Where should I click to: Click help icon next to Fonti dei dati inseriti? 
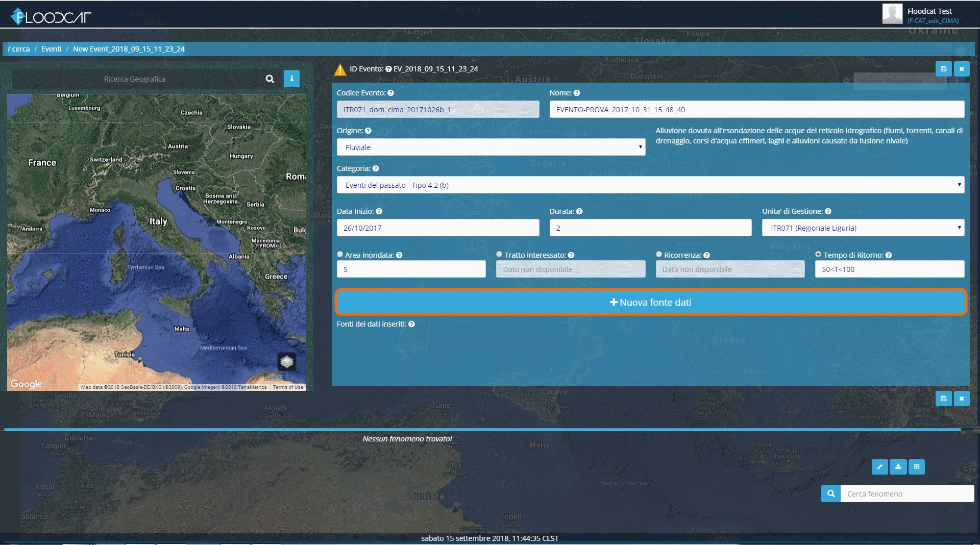tap(411, 324)
